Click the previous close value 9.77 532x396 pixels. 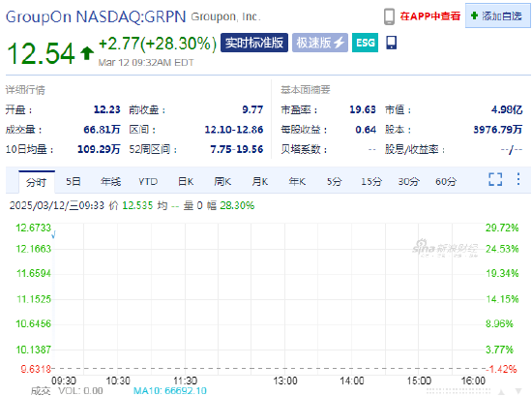point(252,109)
